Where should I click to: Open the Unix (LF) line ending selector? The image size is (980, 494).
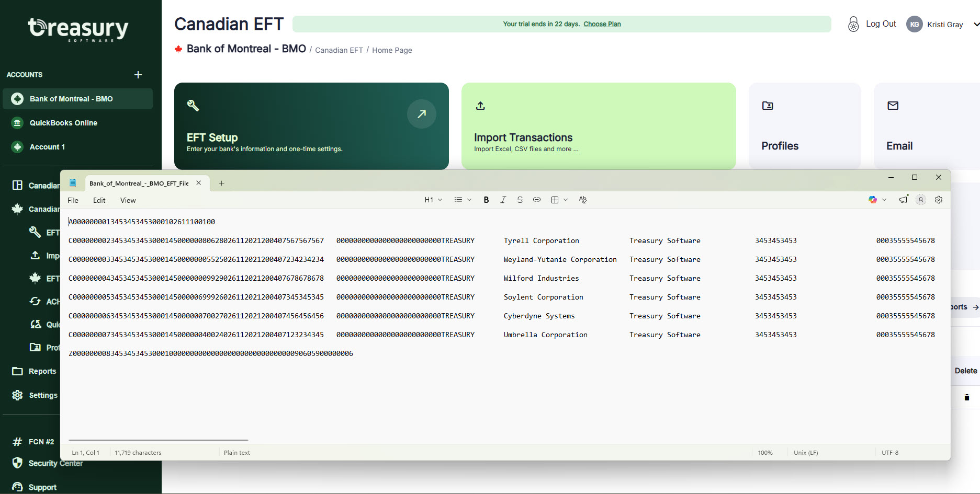click(806, 453)
